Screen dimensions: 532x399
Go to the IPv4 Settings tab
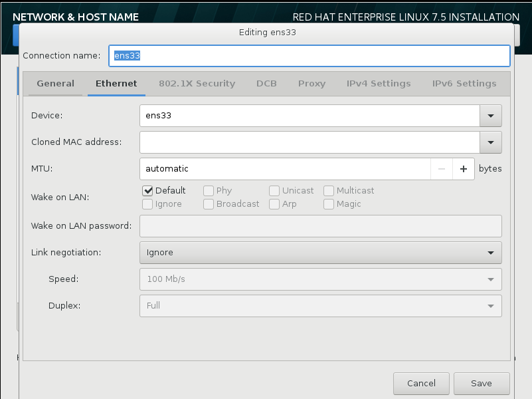click(x=379, y=84)
